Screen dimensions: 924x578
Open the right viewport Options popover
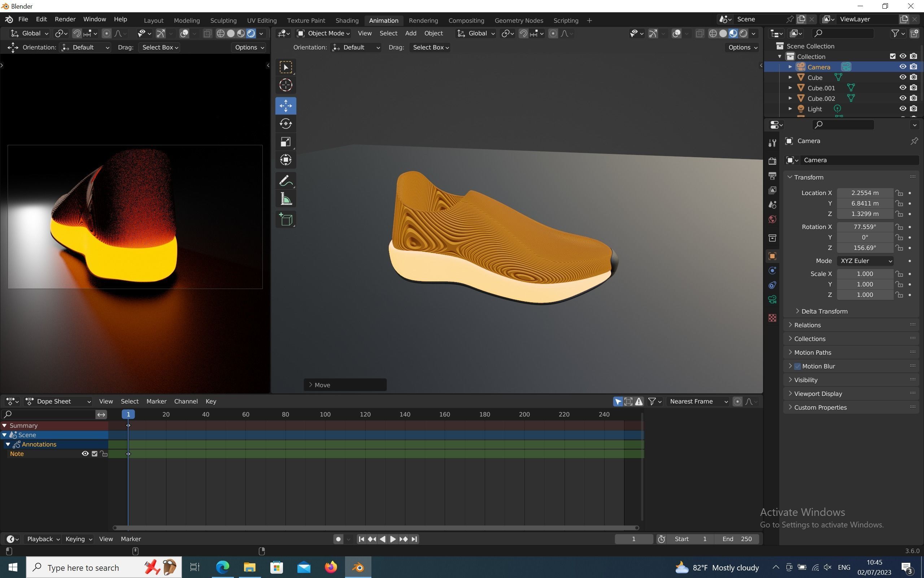point(742,47)
